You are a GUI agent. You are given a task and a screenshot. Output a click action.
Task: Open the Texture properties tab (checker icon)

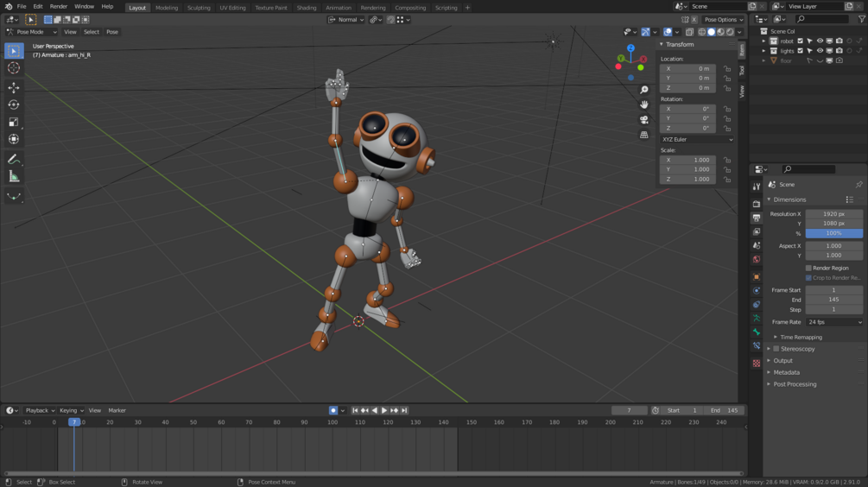coord(757,363)
